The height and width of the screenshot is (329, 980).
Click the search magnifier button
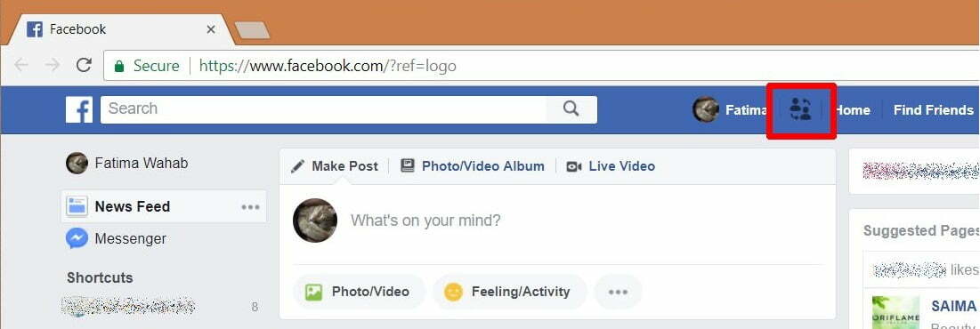pyautogui.click(x=571, y=109)
